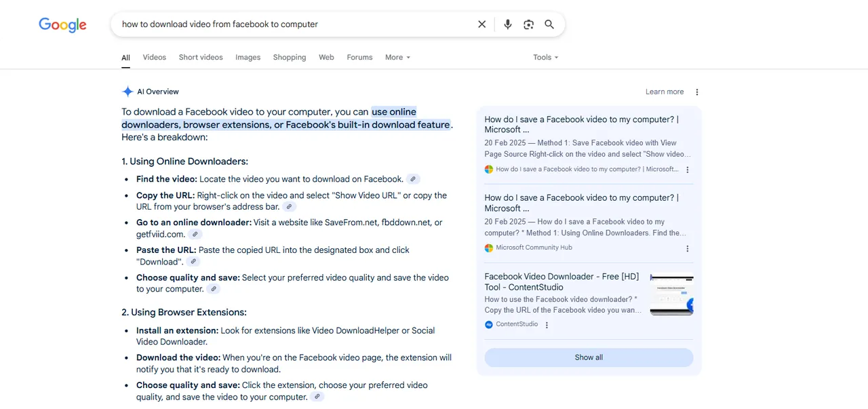Click the Microsoft Community Hub source name
The image size is (868, 409).
[534, 248]
